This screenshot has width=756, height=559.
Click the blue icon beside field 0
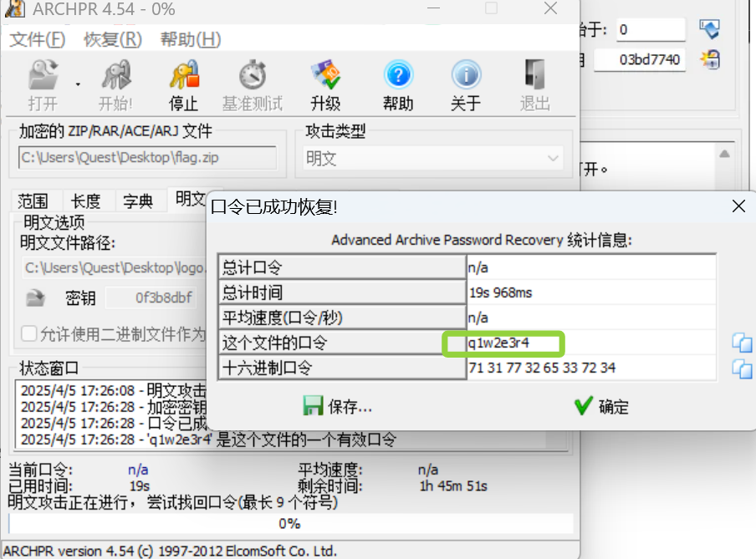tap(710, 29)
